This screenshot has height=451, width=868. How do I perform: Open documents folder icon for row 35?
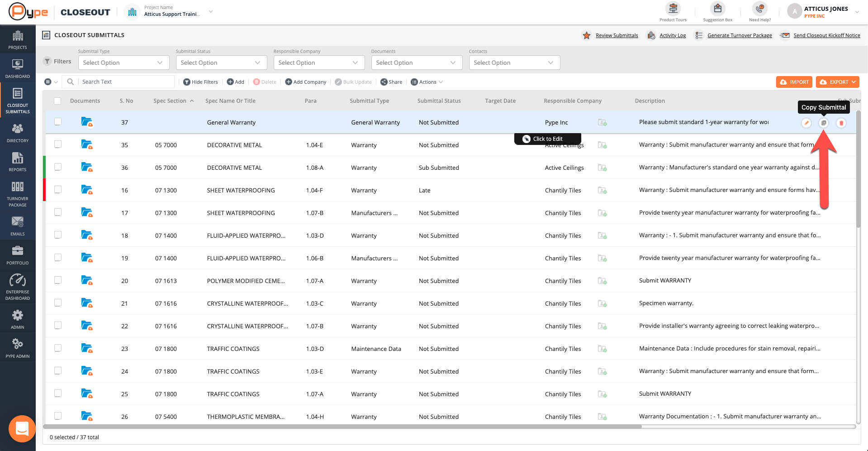(x=87, y=145)
